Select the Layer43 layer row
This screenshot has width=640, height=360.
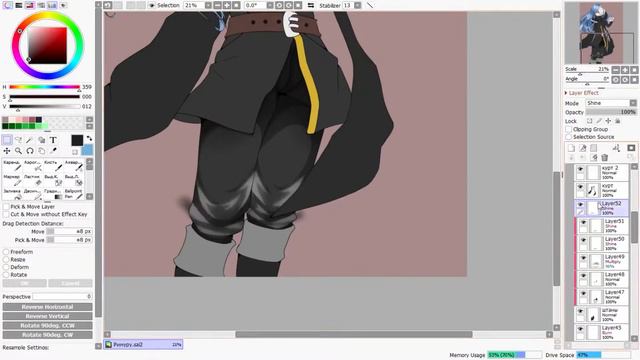pos(601,332)
